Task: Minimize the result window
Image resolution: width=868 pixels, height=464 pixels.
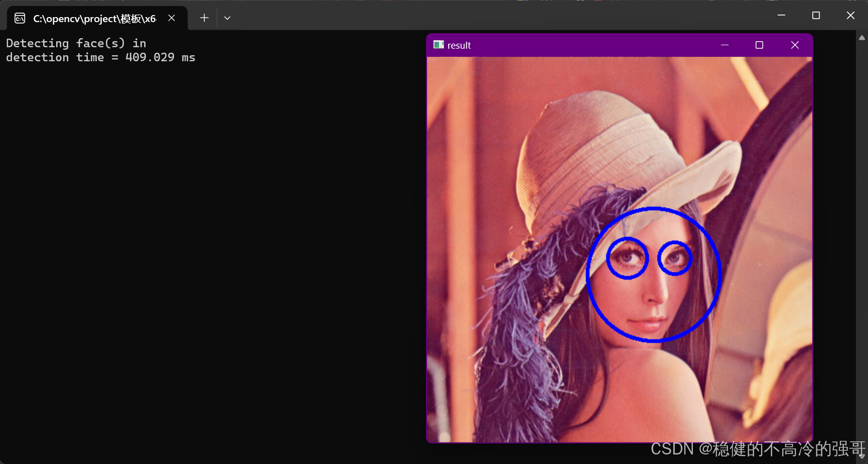Action: [725, 45]
